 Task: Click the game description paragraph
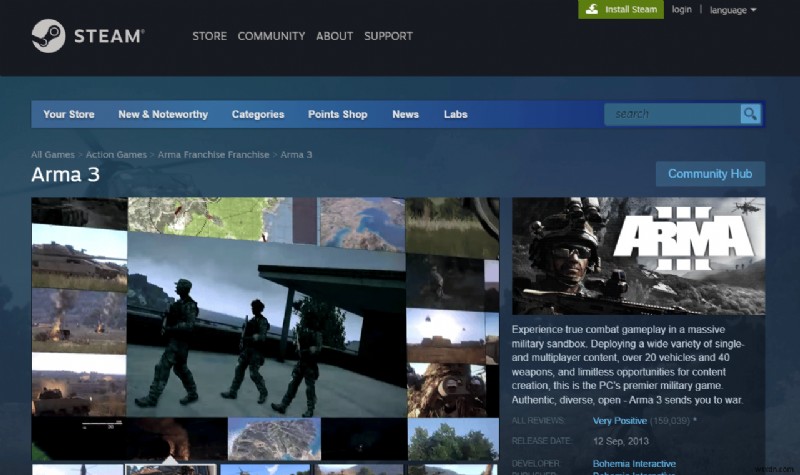pyautogui.click(x=628, y=365)
